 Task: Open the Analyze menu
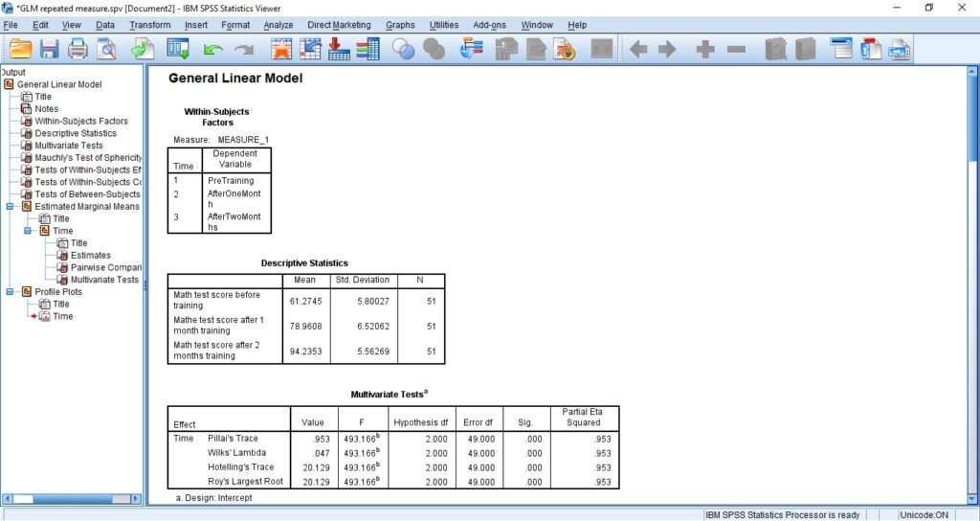tap(278, 25)
